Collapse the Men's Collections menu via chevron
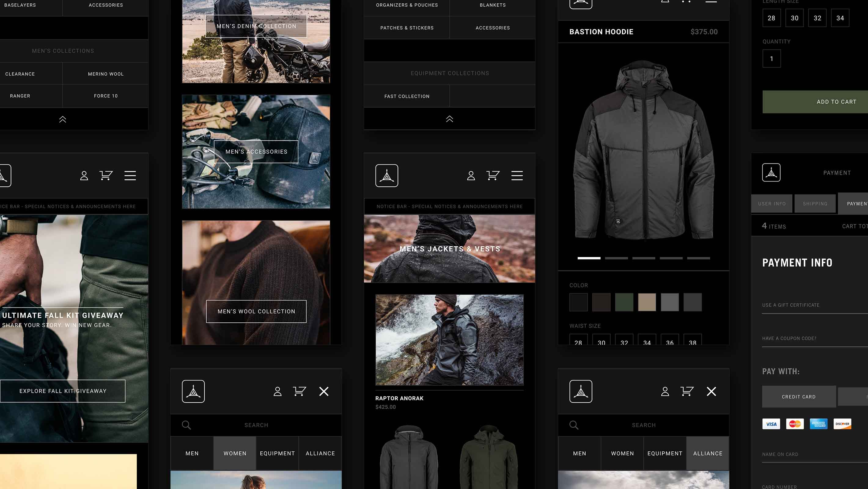Image resolution: width=868 pixels, height=489 pixels. (62, 119)
